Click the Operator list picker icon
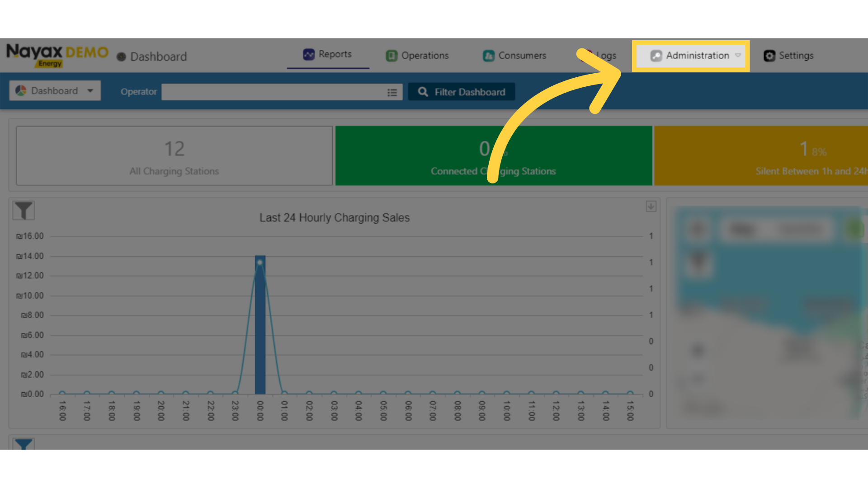 (392, 92)
